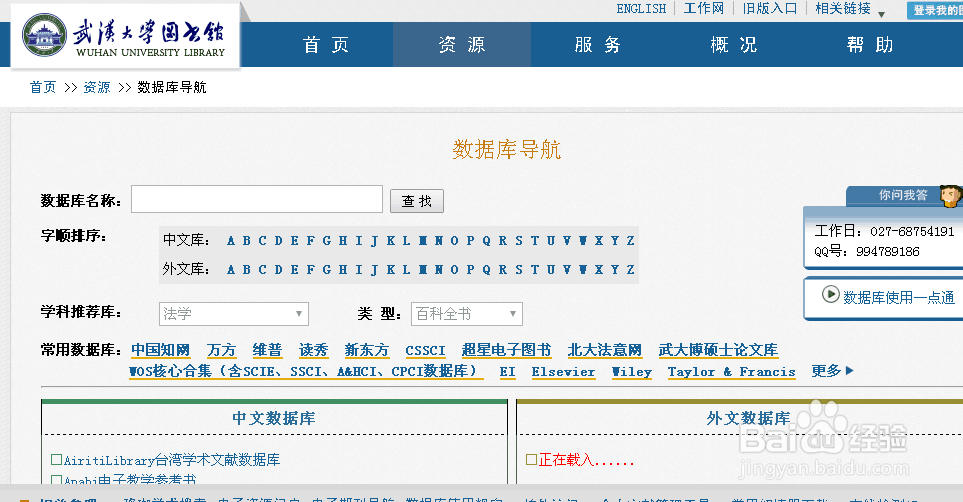The width and height of the screenshot is (963, 502).
Task: Switch to the ENGLISH version
Action: [x=641, y=9]
